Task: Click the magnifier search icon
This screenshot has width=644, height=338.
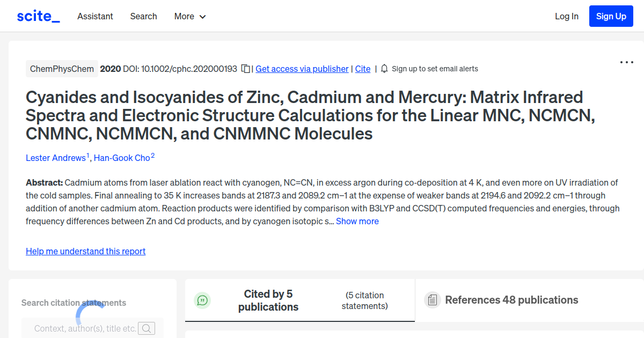Action: pyautogui.click(x=147, y=328)
